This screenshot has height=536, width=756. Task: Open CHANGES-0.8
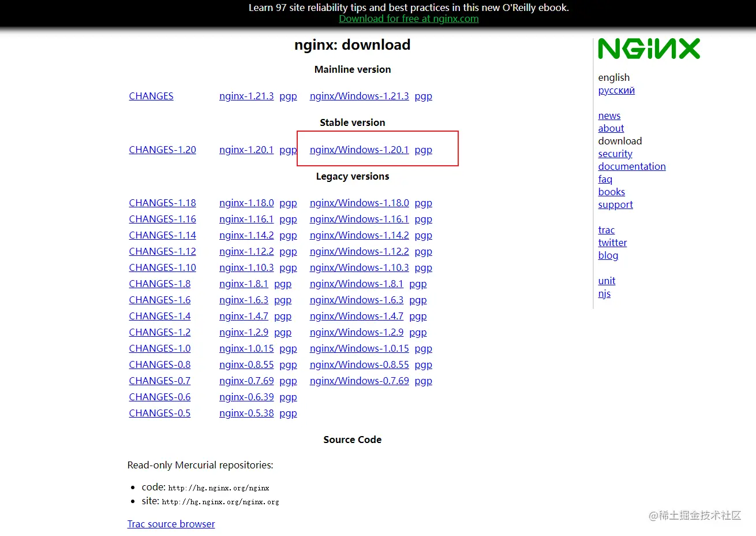159,364
